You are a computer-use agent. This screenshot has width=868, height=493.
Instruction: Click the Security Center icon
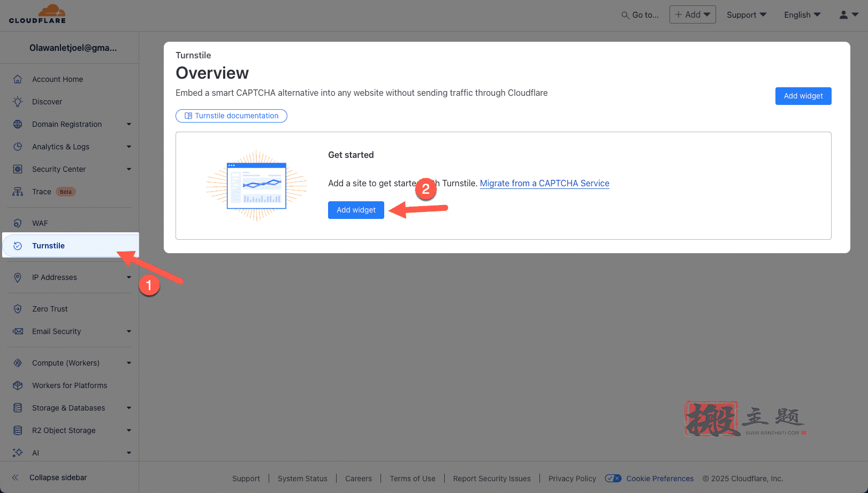[18, 169]
